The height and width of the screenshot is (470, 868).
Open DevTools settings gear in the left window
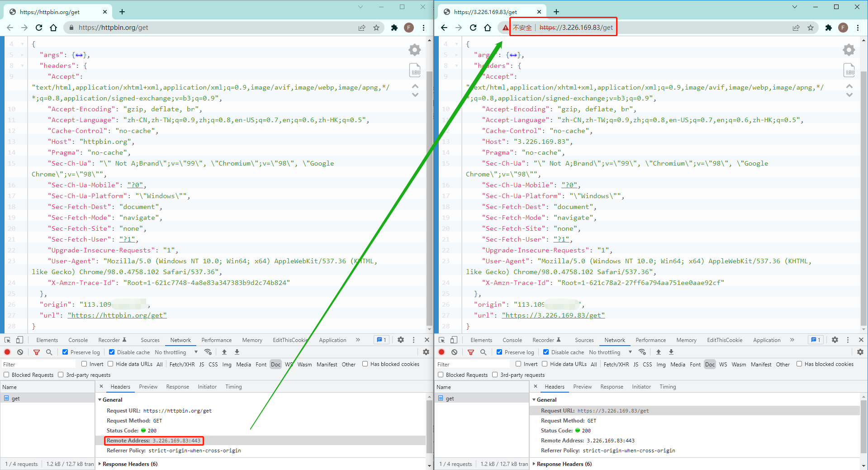pyautogui.click(x=401, y=340)
